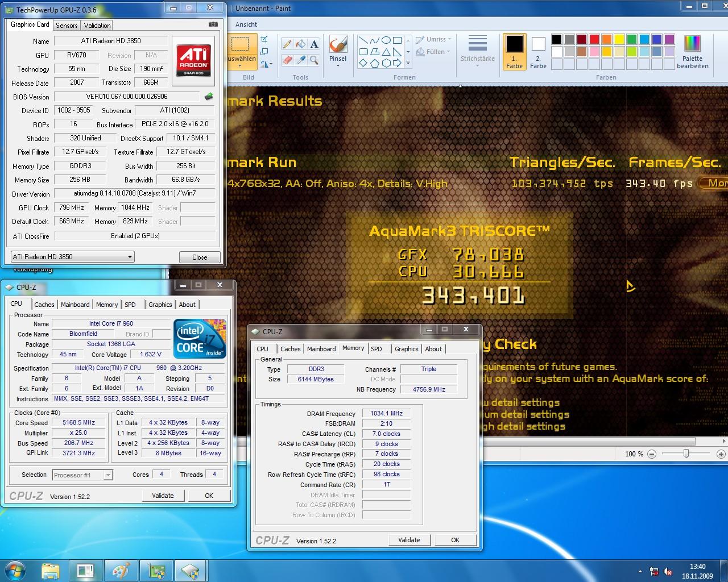
Task: Select the Text tool in Paint
Action: 314,44
